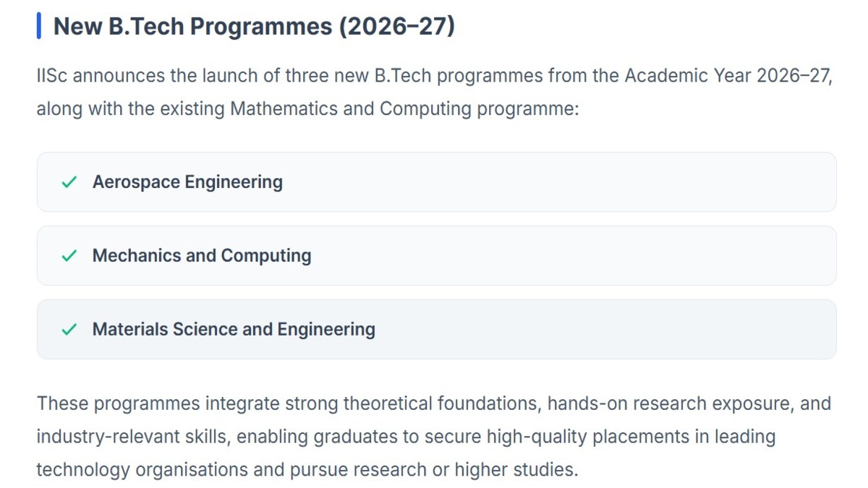Screen dimensions: 868x488
Task: Click the green tick next to Mechanics and Computing
Action: [69, 256]
